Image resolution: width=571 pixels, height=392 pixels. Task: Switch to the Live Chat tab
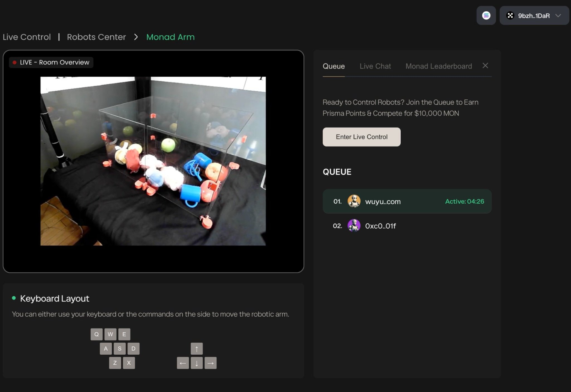375,66
